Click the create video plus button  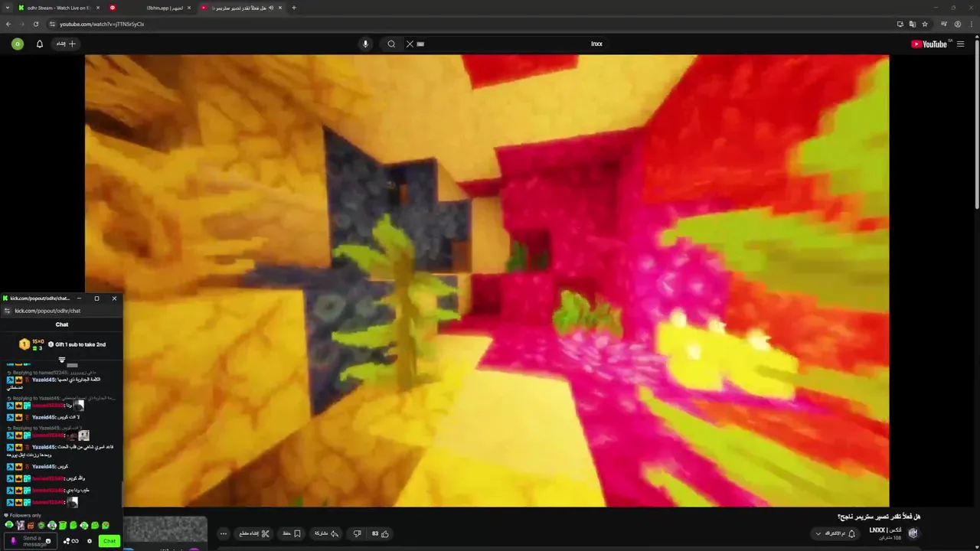point(67,44)
